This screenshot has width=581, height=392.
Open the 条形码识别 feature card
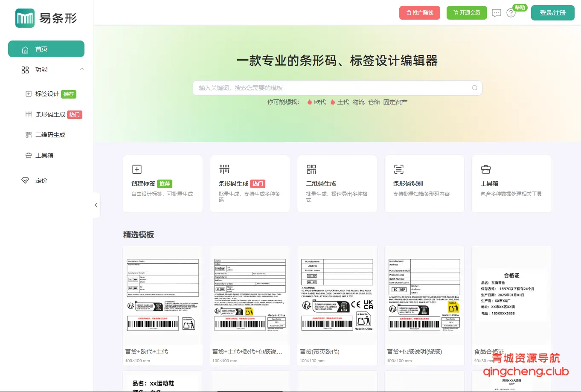tap(424, 183)
